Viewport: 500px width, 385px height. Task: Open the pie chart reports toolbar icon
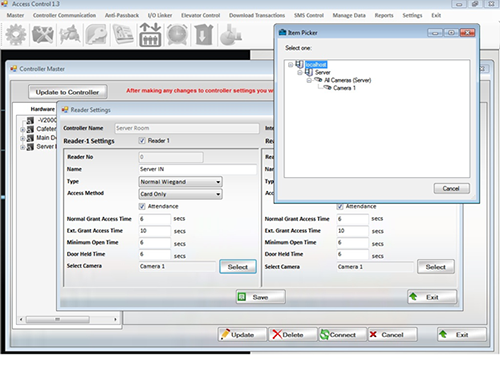[231, 34]
